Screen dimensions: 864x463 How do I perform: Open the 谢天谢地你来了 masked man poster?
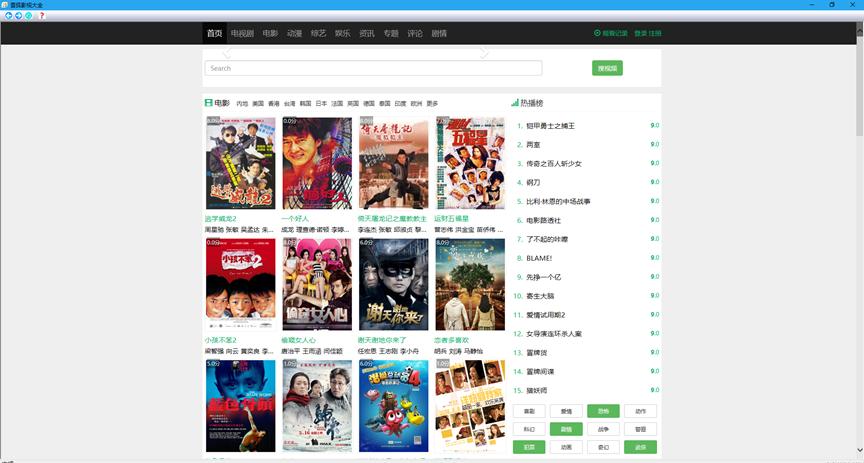pyautogui.click(x=393, y=284)
